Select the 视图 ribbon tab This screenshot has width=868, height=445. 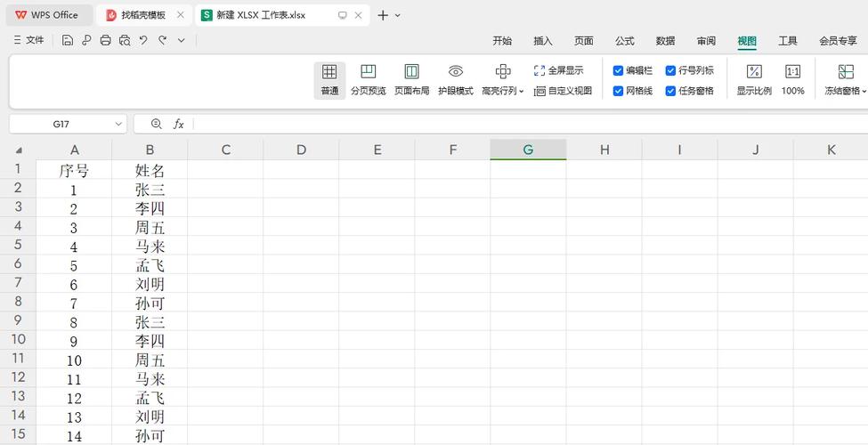tap(747, 41)
